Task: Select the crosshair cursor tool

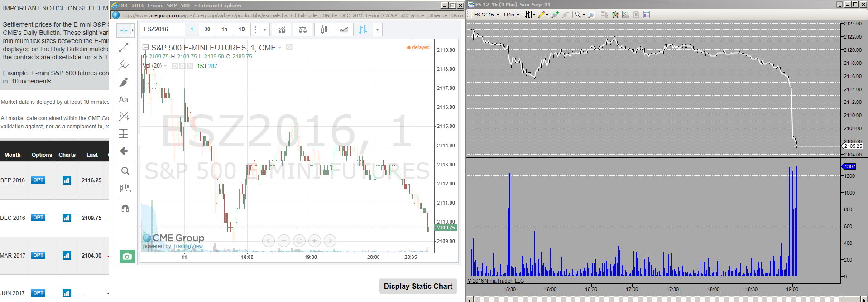Action: pyautogui.click(x=124, y=30)
